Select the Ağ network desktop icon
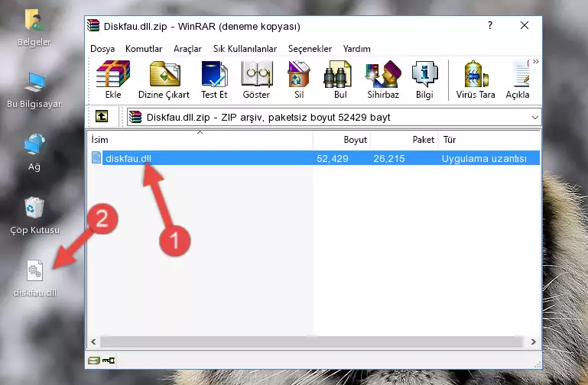This screenshot has height=385, width=588. [x=34, y=152]
